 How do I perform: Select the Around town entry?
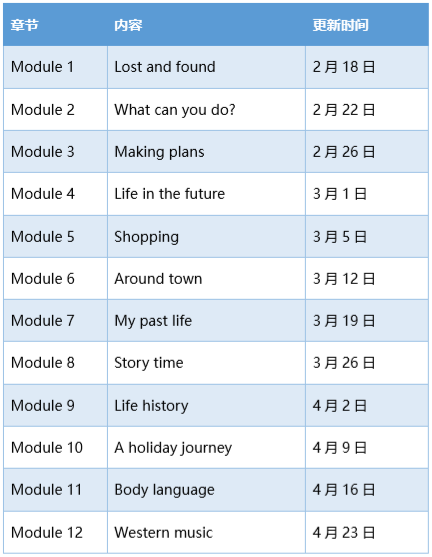coord(158,278)
